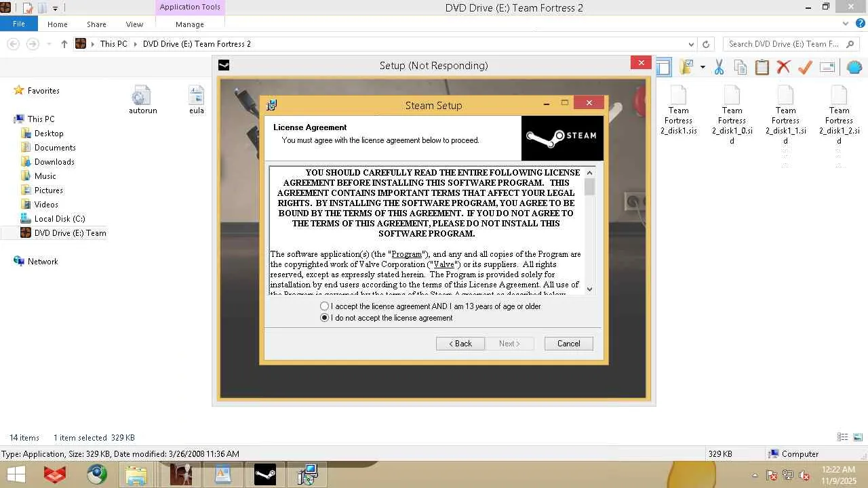This screenshot has width=868, height=488.
Task: Click Cancel in the Steam Setup dialog
Action: click(569, 344)
